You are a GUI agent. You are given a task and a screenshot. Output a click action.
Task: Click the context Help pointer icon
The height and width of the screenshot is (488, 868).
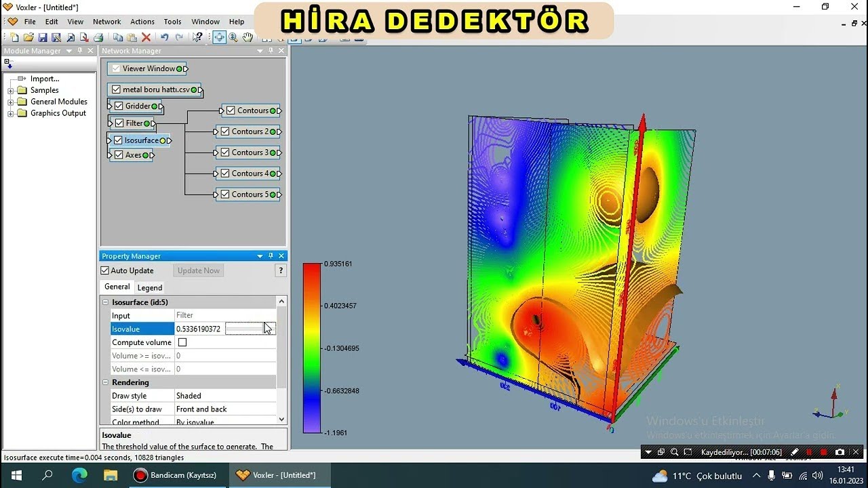[x=197, y=37]
